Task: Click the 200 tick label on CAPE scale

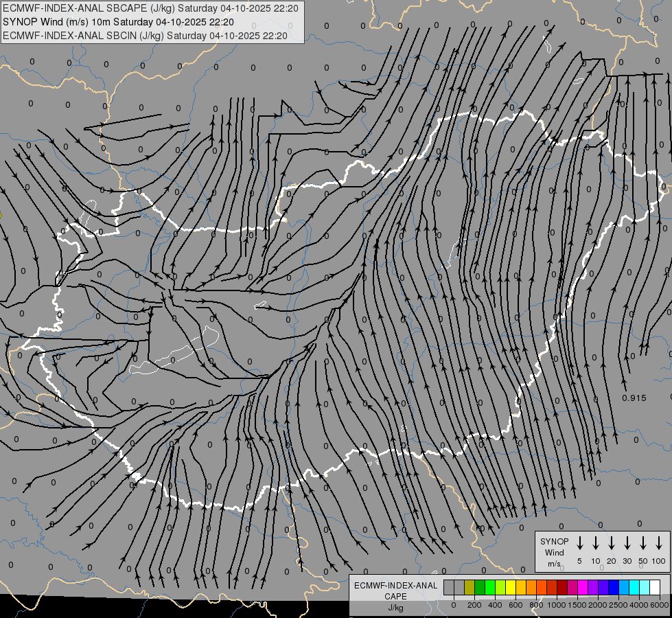Action: (474, 605)
